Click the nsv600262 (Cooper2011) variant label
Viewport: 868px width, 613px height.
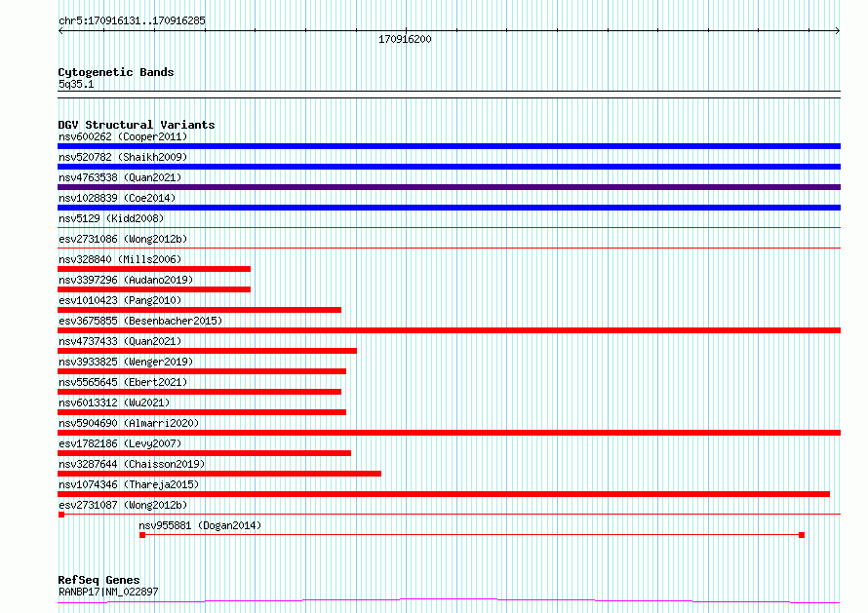point(123,136)
